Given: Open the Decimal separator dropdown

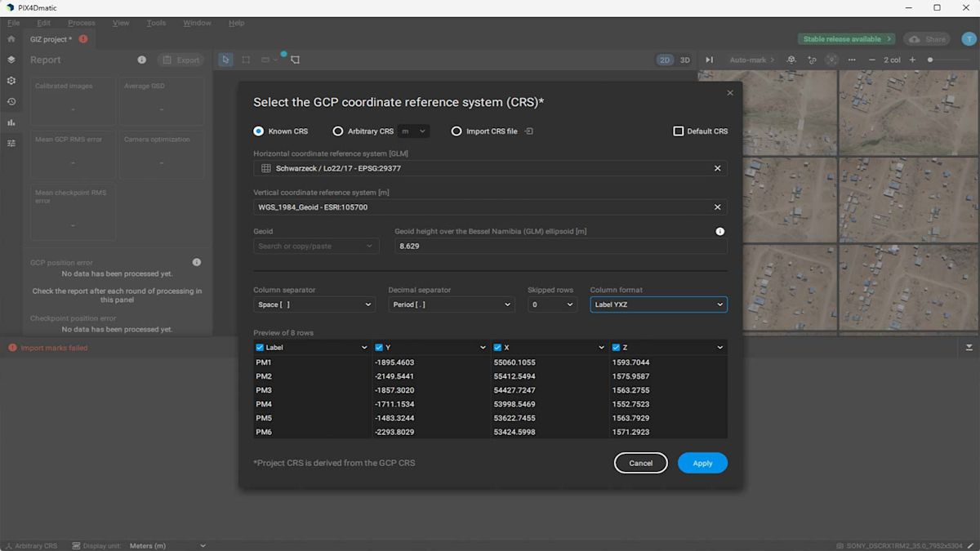Looking at the screenshot, I should [x=451, y=304].
